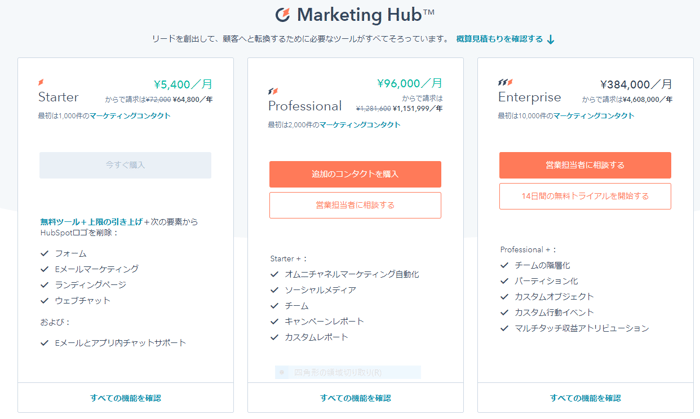Click the ¥96,000／月 Professional price
This screenshot has width=700, height=419.
410,83
